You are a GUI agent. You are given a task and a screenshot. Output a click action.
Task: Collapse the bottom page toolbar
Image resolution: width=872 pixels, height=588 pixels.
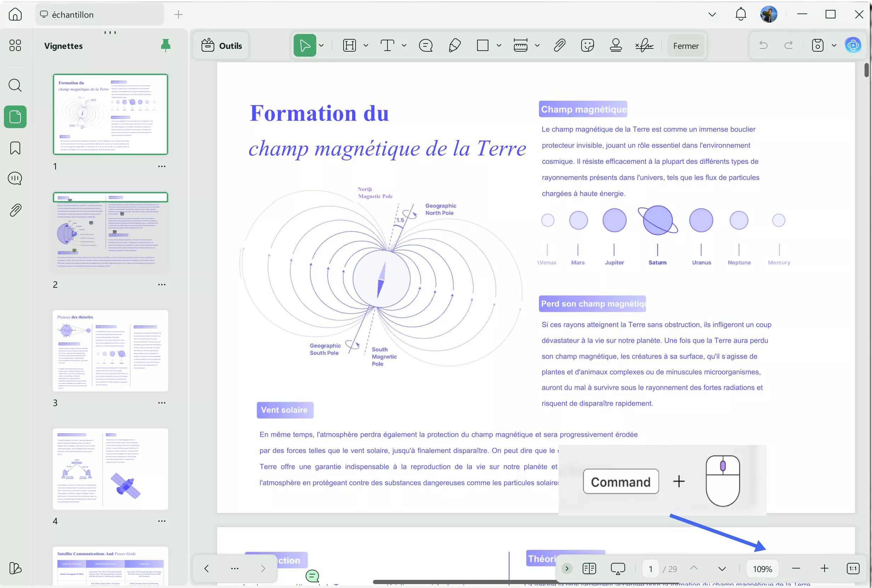[x=567, y=569]
